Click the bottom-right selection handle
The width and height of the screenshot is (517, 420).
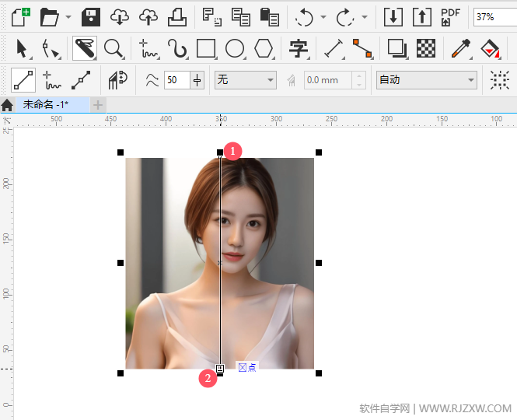319,373
